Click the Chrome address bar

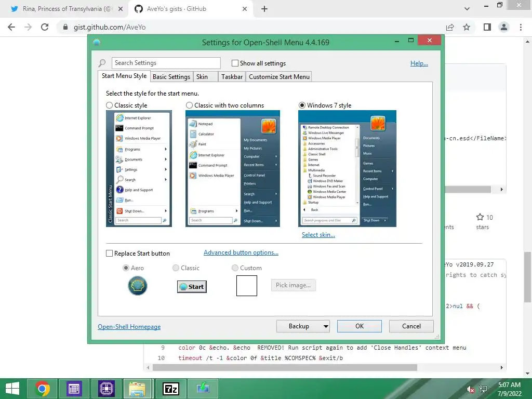tap(251, 27)
